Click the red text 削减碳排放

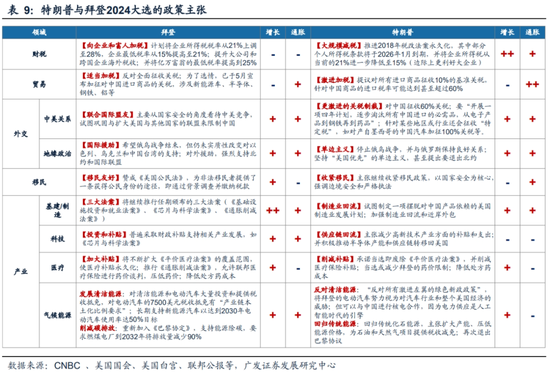click(x=97, y=328)
